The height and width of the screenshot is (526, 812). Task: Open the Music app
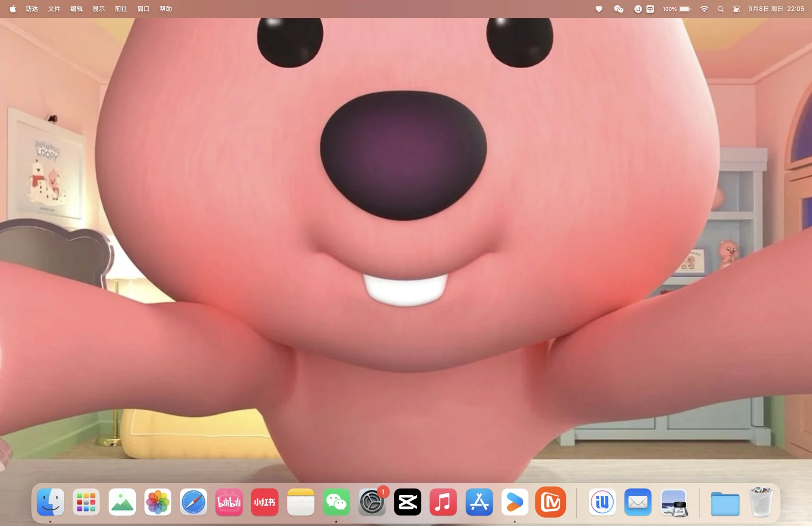pos(443,502)
